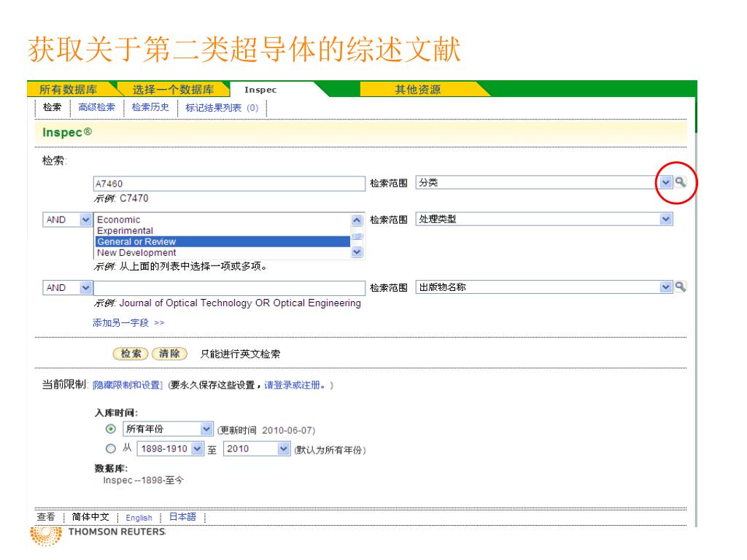Click 隐藏限制和设置 link
The width and height of the screenshot is (747, 560).
(127, 385)
